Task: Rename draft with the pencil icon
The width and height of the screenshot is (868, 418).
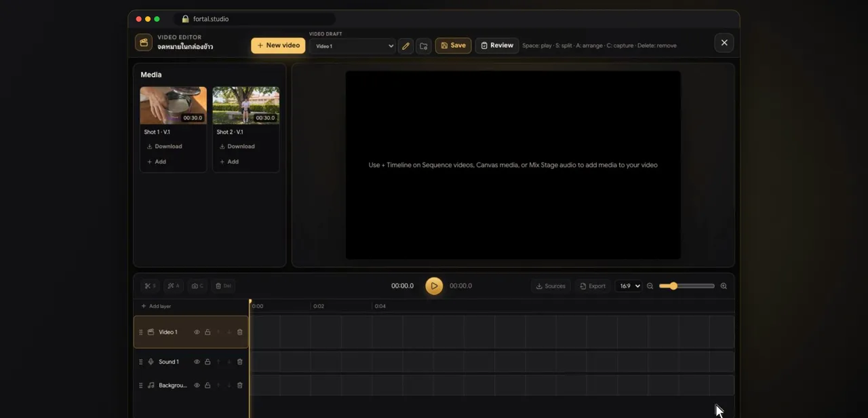Action: pyautogui.click(x=406, y=45)
